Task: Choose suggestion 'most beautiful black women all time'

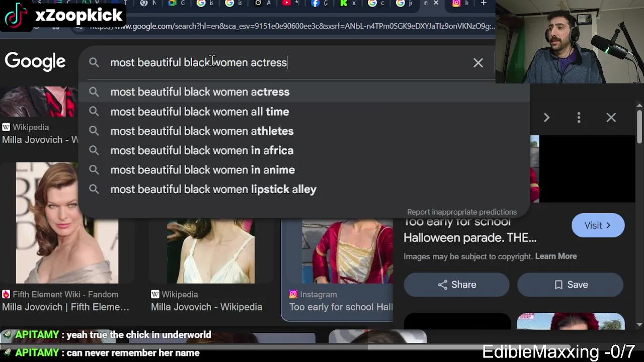Action: tap(304, 112)
